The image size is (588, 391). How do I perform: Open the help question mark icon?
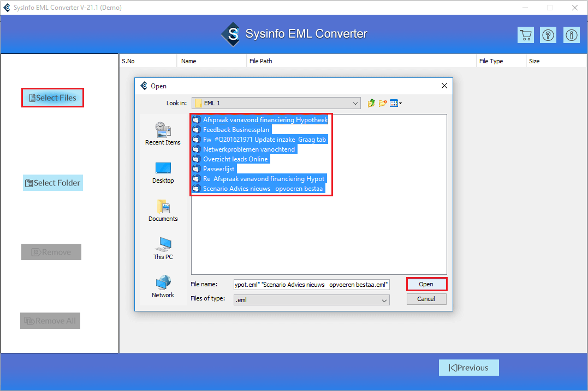pyautogui.click(x=548, y=35)
